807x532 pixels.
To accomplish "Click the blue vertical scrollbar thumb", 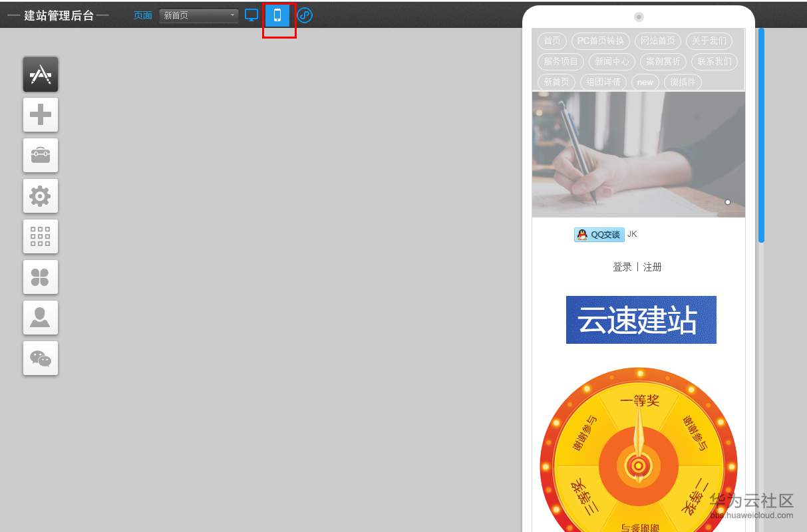I will pos(761,135).
